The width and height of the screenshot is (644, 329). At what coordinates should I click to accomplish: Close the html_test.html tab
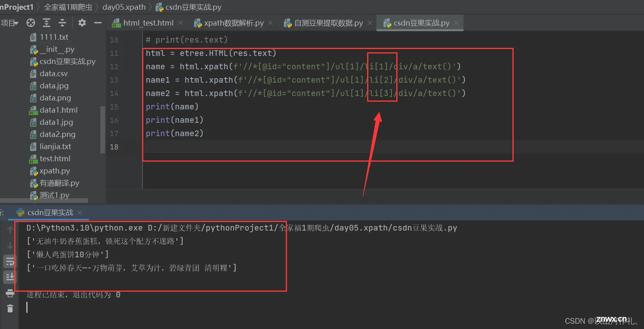pyautogui.click(x=181, y=23)
